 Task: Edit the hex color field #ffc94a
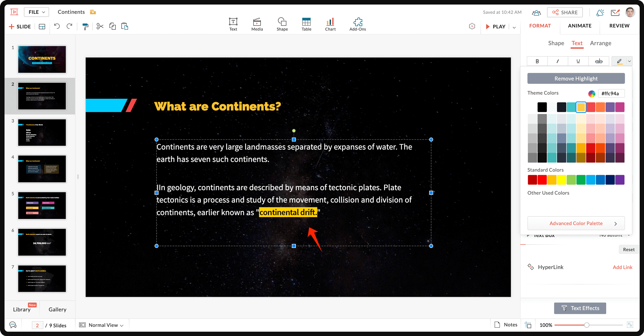(x=611, y=93)
